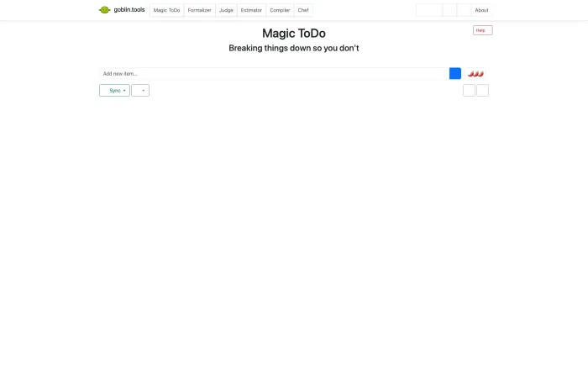This screenshot has width=588, height=368.
Task: Click the goblin.tools site name
Action: (129, 10)
